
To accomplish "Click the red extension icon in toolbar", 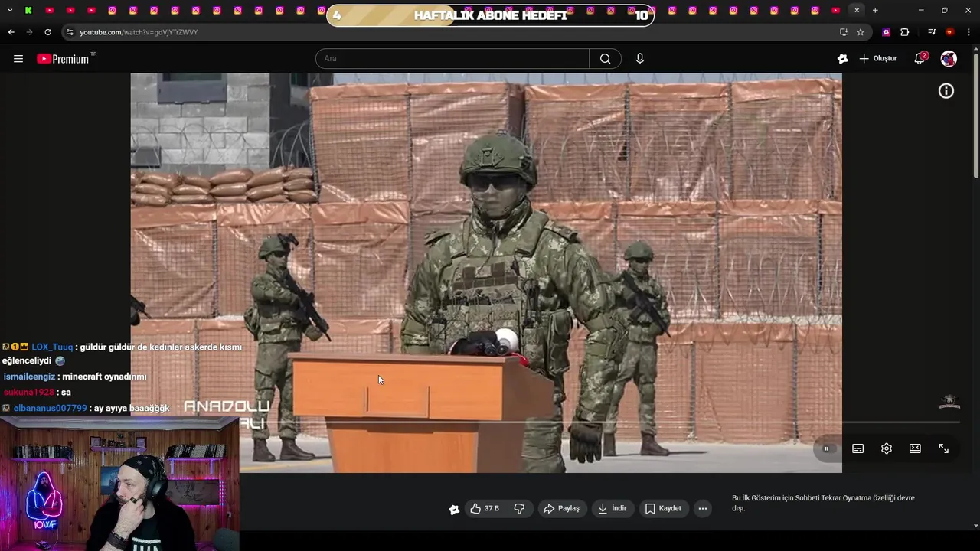I will (950, 32).
